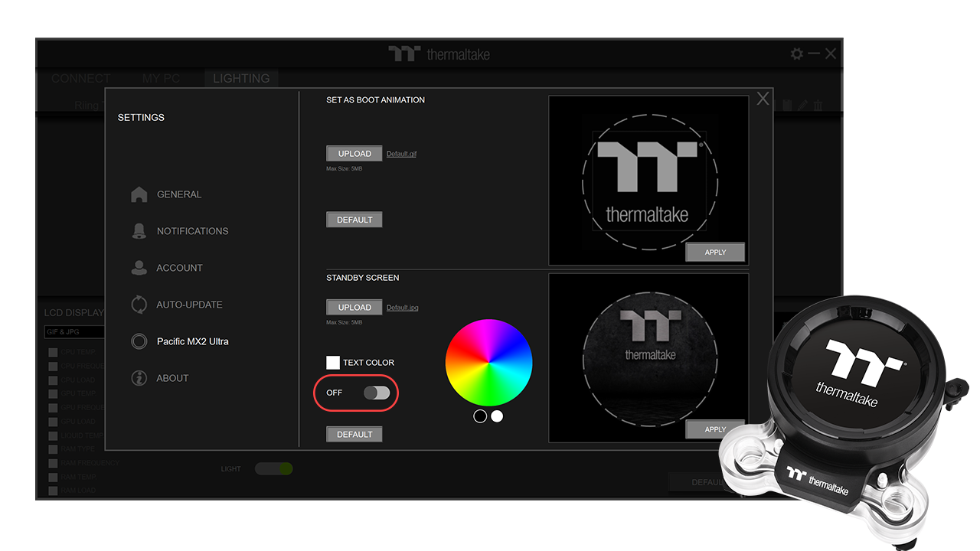Screen dimensions: 980x551
Task: Check the CPU LOAD checkbox
Action: tap(53, 380)
